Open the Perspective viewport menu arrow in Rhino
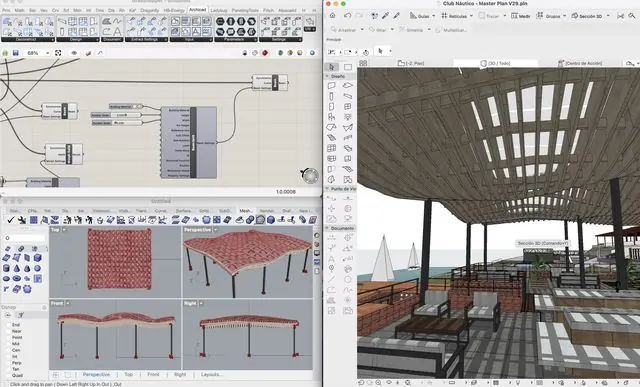The width and height of the screenshot is (640, 387). coord(216,230)
